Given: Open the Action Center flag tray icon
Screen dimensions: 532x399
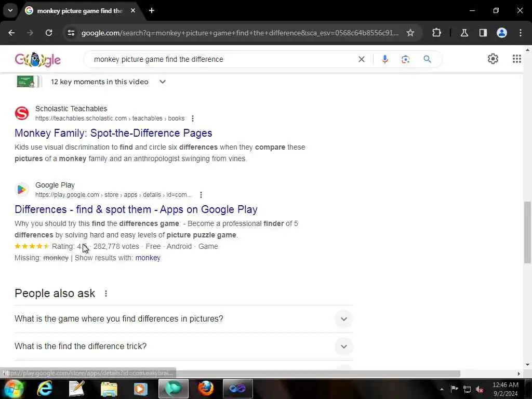Looking at the screenshot, I should tap(454, 389).
